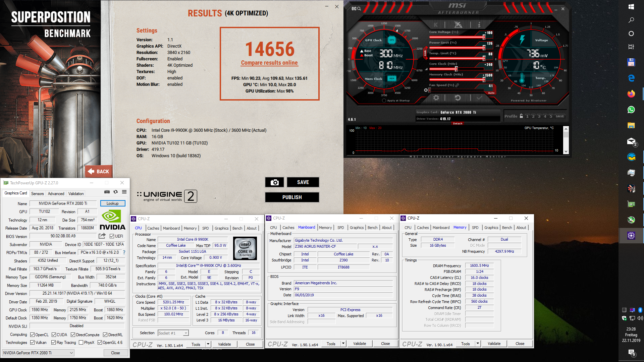Refresh GPU-Z readings using the refresh icon

coord(115,191)
